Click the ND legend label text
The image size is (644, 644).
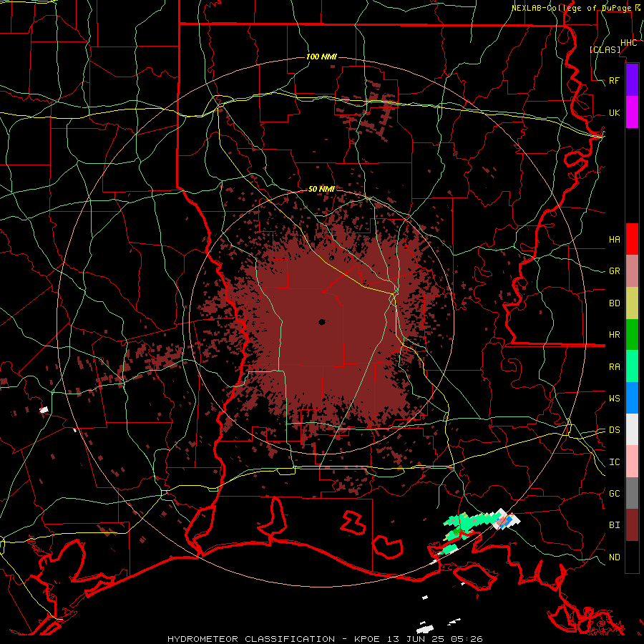(x=614, y=557)
